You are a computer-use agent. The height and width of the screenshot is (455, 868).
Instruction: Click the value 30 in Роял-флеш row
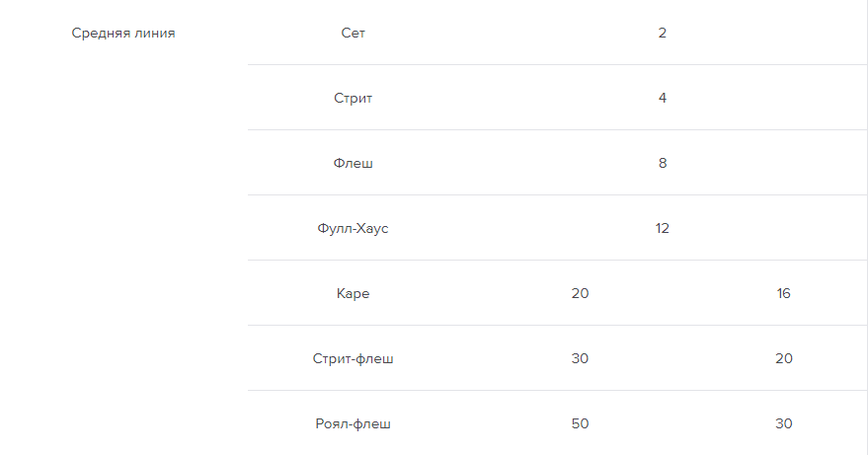point(784,423)
